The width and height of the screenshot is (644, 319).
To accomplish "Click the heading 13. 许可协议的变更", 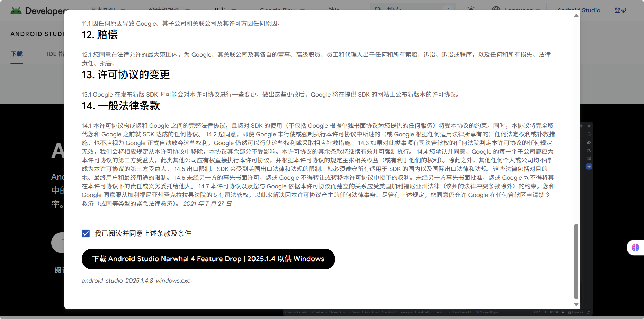I will (x=126, y=75).
